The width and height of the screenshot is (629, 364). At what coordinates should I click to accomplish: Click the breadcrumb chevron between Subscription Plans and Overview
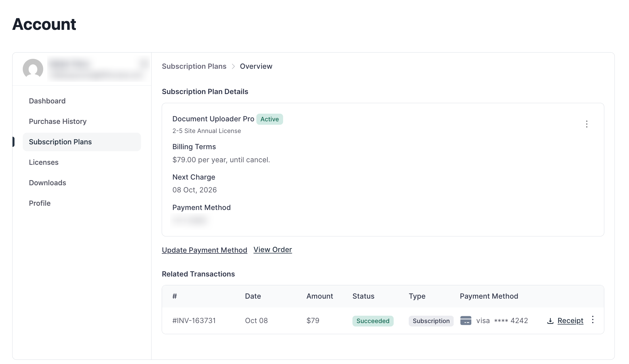(x=233, y=66)
